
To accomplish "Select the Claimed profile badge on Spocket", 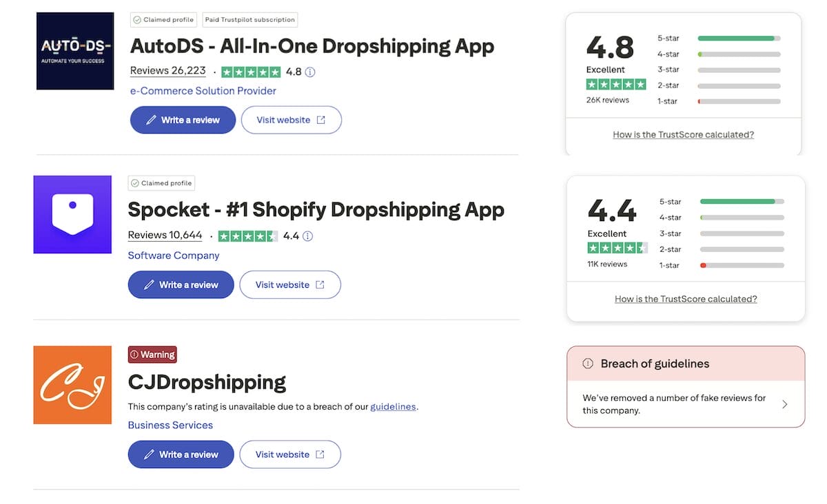I will click(x=161, y=182).
